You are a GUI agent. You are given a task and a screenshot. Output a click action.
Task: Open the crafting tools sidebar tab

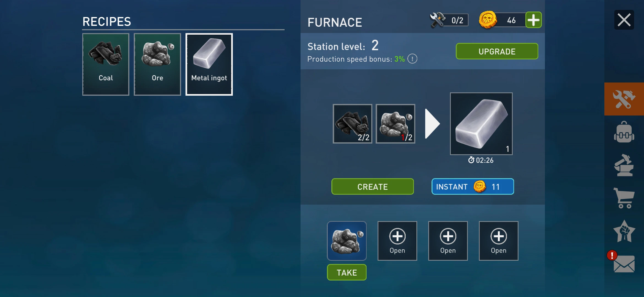pyautogui.click(x=624, y=99)
